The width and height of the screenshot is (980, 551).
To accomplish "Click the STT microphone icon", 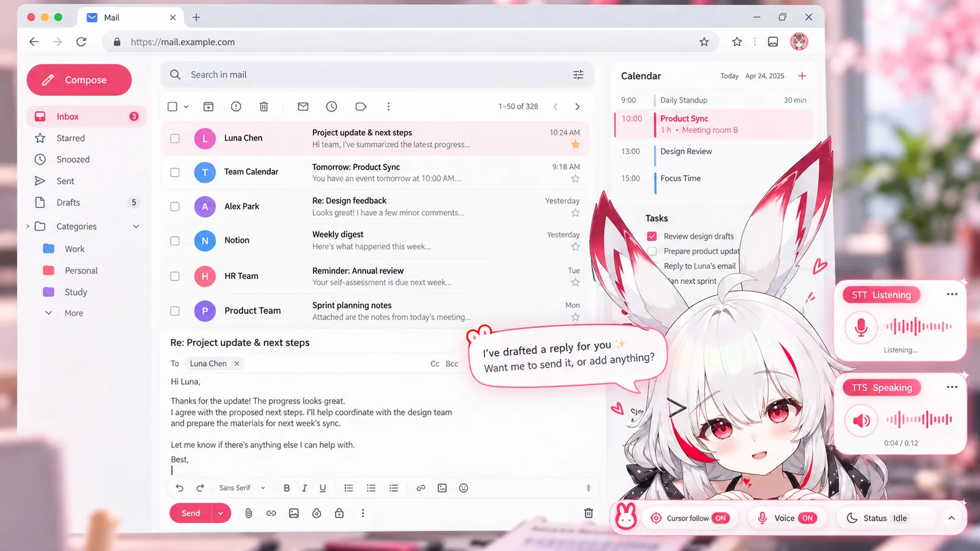I will (861, 327).
